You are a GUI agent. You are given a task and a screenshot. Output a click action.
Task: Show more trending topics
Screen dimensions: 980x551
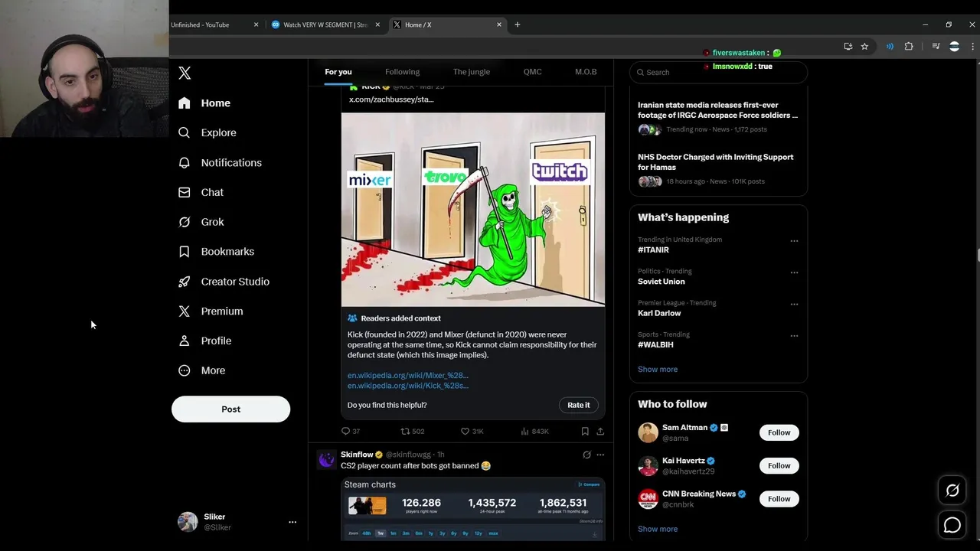pyautogui.click(x=658, y=370)
